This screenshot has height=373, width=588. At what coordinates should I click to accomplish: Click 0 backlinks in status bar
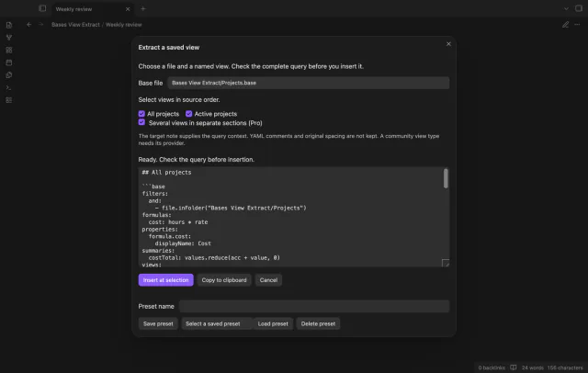point(492,367)
